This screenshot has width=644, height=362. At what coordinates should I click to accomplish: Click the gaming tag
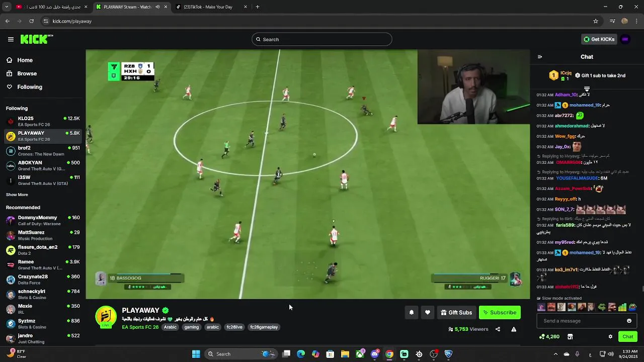pyautogui.click(x=192, y=327)
